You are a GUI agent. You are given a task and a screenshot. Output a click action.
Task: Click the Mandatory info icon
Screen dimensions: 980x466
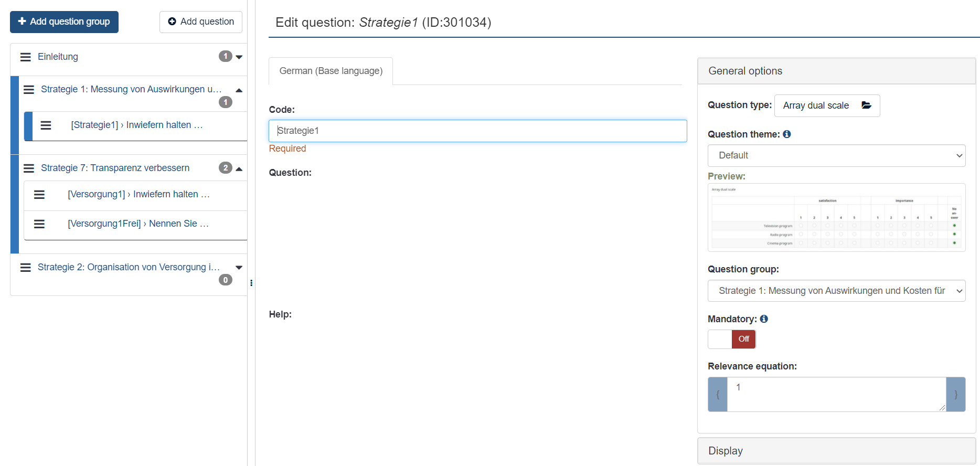click(x=764, y=319)
